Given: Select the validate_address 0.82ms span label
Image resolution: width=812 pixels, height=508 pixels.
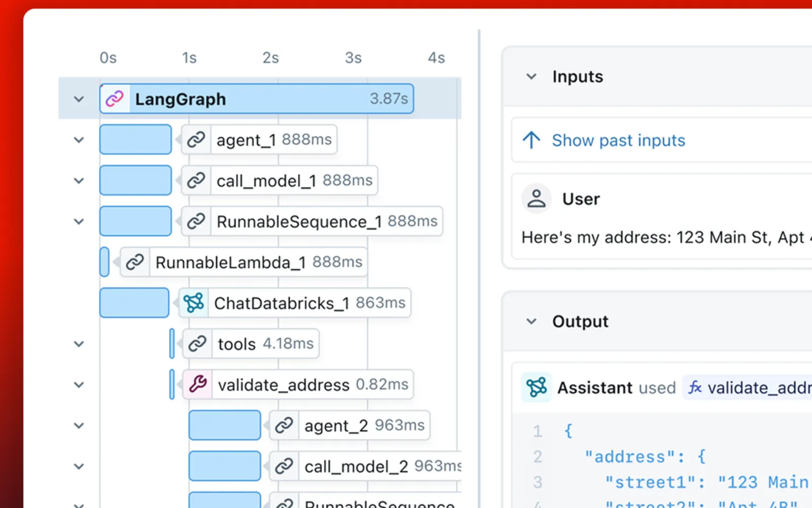Looking at the screenshot, I should click(x=298, y=385).
